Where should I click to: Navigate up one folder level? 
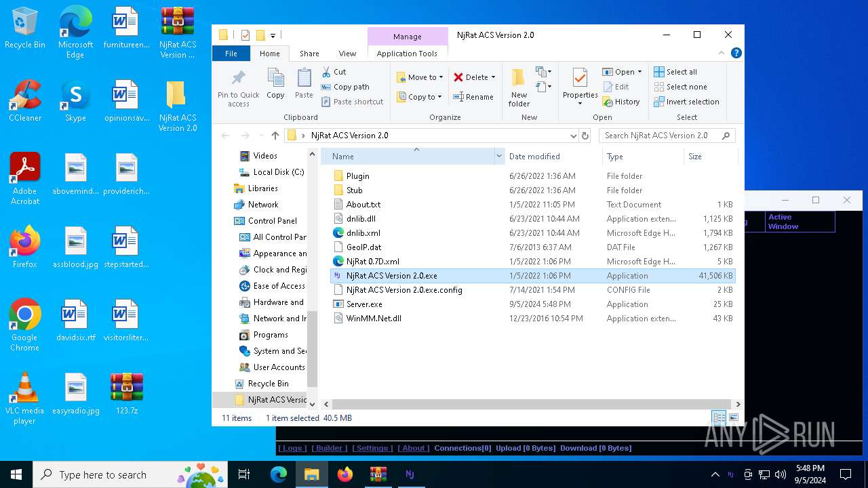[275, 136]
